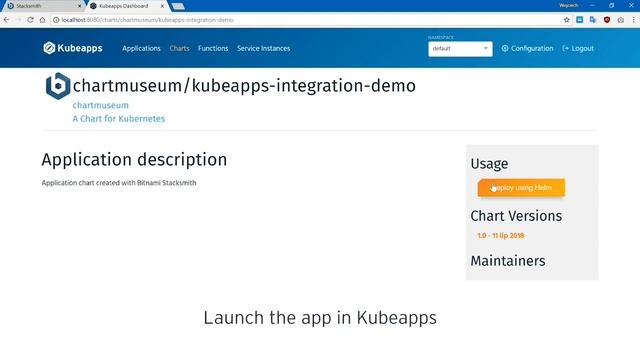The height and width of the screenshot is (360, 640).
Task: Click the browser profile name button
Action: click(x=569, y=6)
